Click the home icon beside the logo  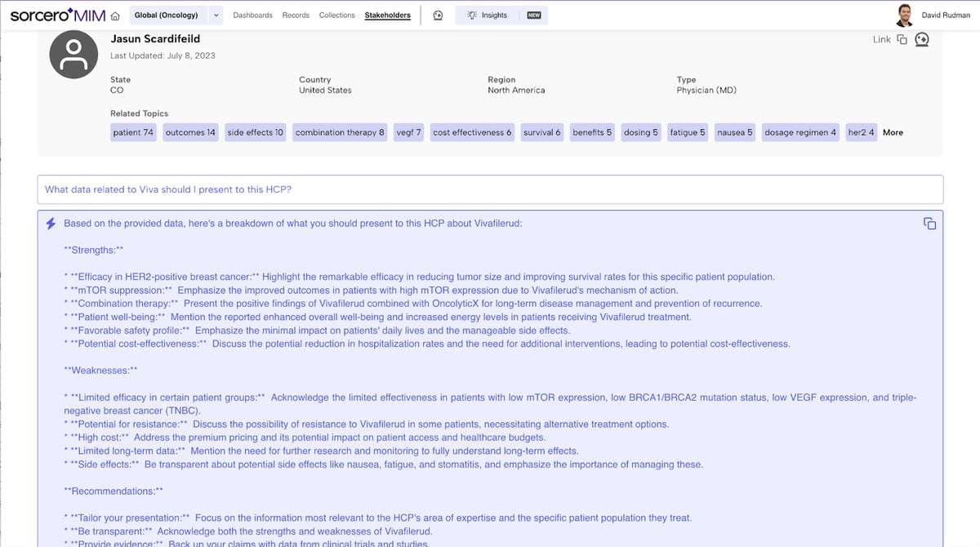(115, 16)
